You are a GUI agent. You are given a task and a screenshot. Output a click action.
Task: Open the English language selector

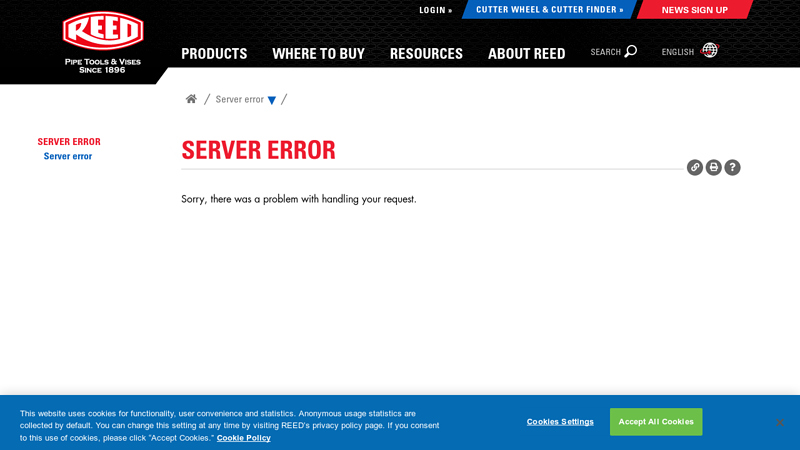tap(678, 52)
